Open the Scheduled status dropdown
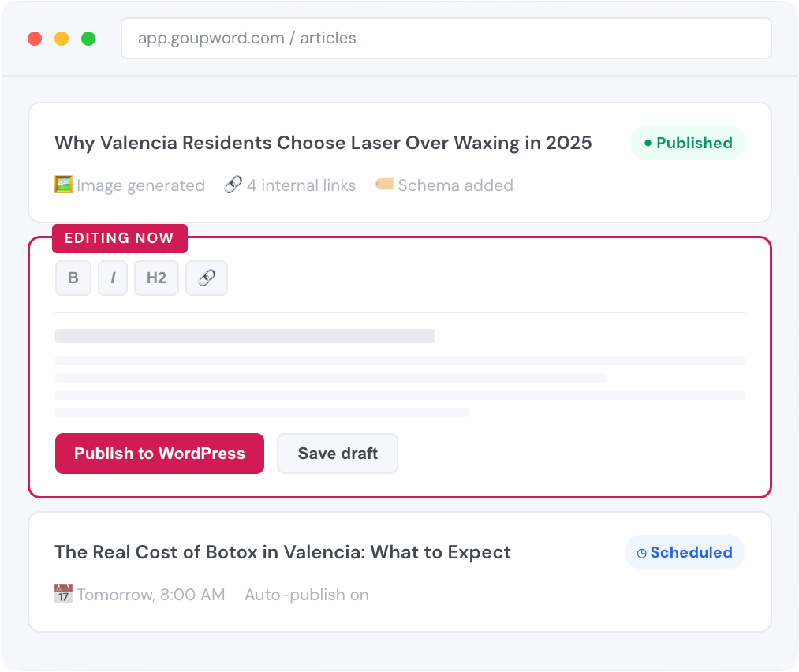This screenshot has width=799, height=672. pyautogui.click(x=684, y=552)
